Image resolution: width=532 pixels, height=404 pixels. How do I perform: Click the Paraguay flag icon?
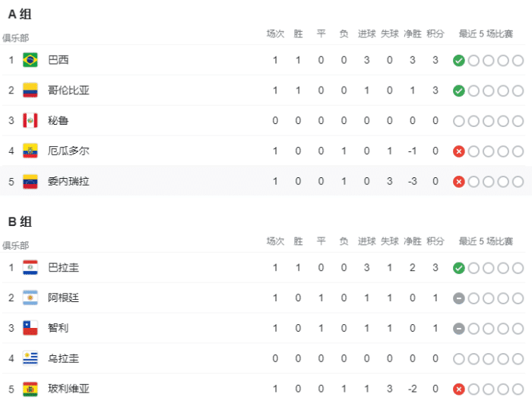point(30,268)
